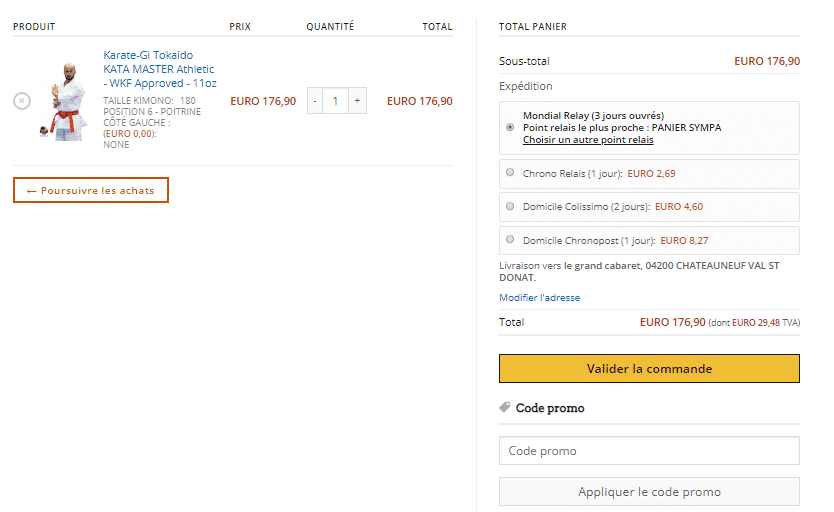
Task: Choose Domicile Chronopost delivery radio
Action: pos(510,240)
